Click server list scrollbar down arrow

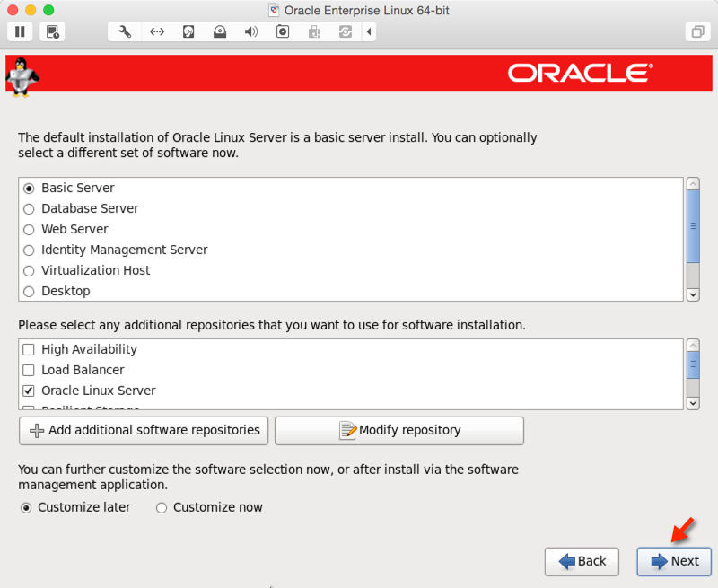point(693,295)
